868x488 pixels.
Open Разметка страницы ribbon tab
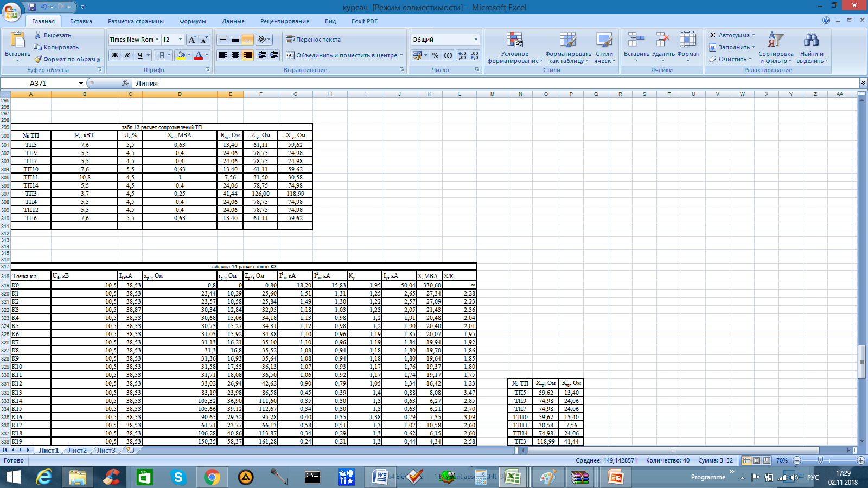point(136,21)
